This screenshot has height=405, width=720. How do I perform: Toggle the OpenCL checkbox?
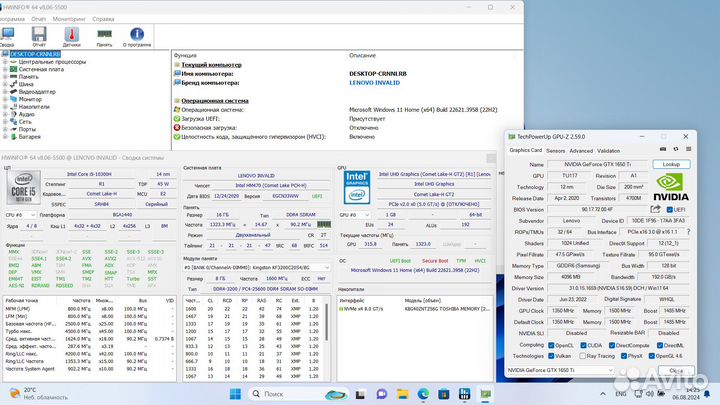[x=551, y=345]
